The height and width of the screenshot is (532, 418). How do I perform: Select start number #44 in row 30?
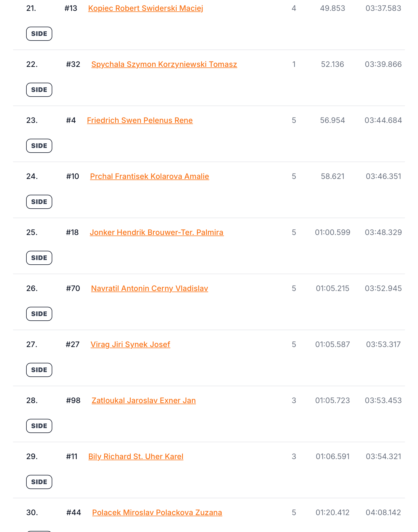pos(73,513)
